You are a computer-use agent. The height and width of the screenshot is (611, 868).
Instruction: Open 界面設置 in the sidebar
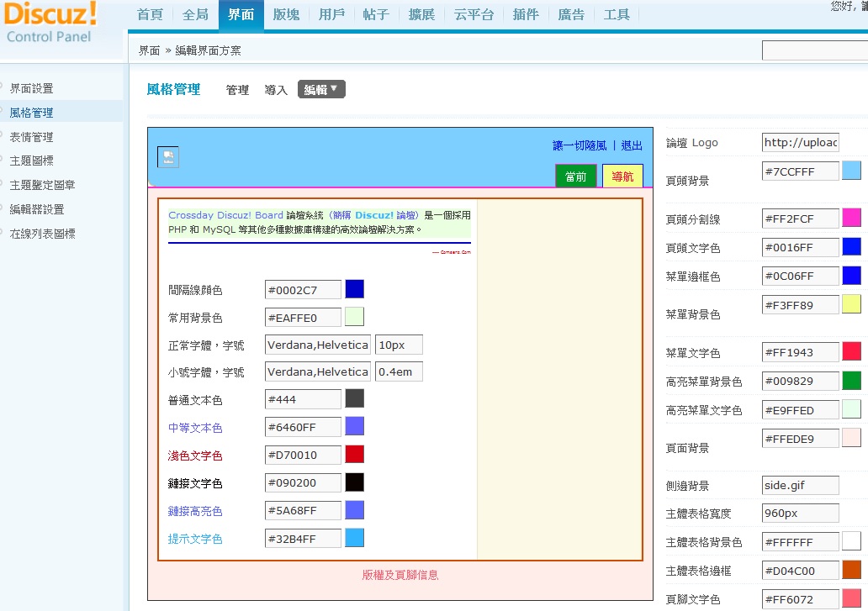[x=32, y=88]
